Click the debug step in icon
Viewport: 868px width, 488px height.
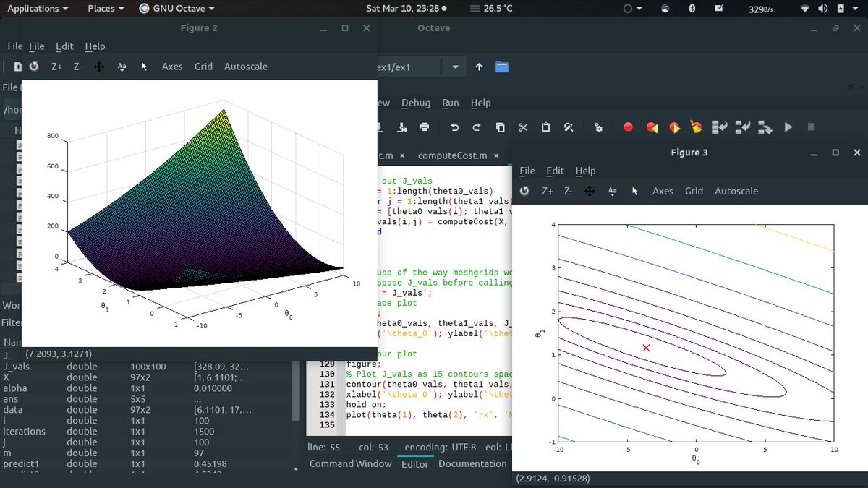743,127
